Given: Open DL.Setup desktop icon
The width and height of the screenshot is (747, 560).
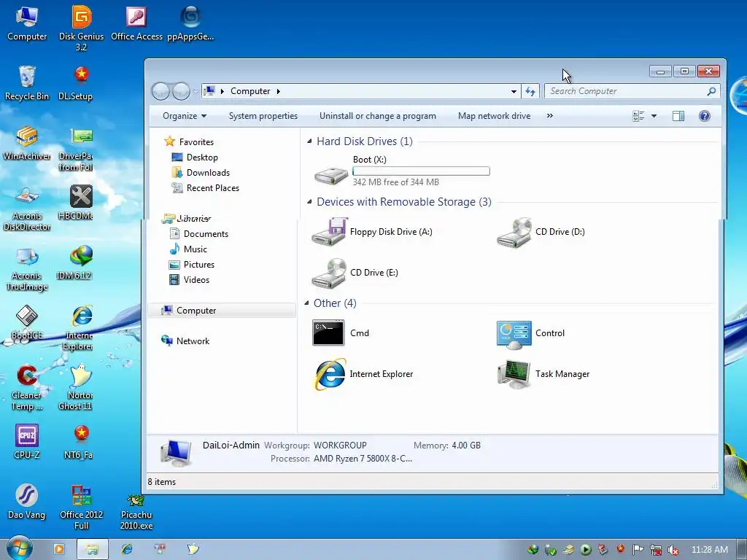Looking at the screenshot, I should point(76,83).
